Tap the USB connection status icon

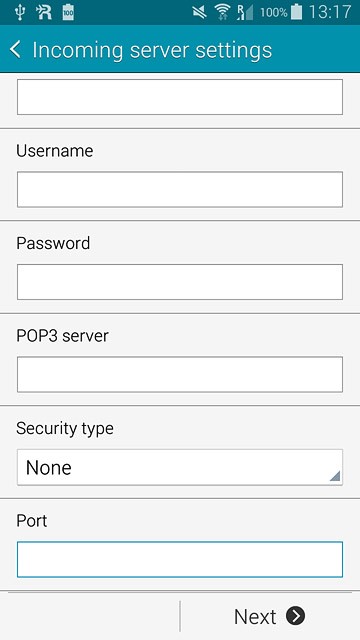pyautogui.click(x=19, y=12)
